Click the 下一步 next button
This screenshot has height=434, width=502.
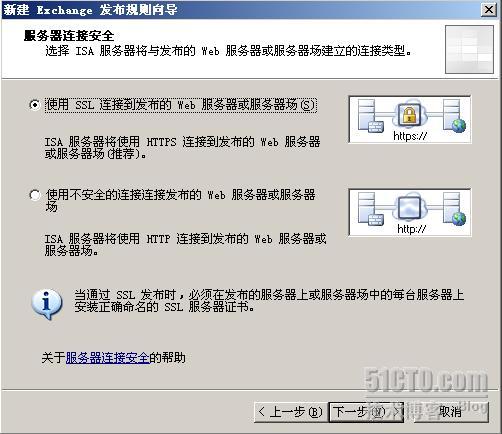(x=366, y=412)
